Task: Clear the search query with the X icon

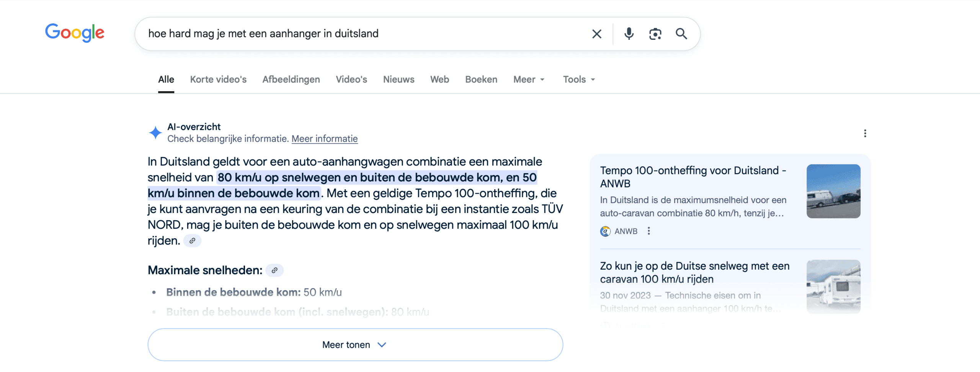Action: tap(596, 34)
